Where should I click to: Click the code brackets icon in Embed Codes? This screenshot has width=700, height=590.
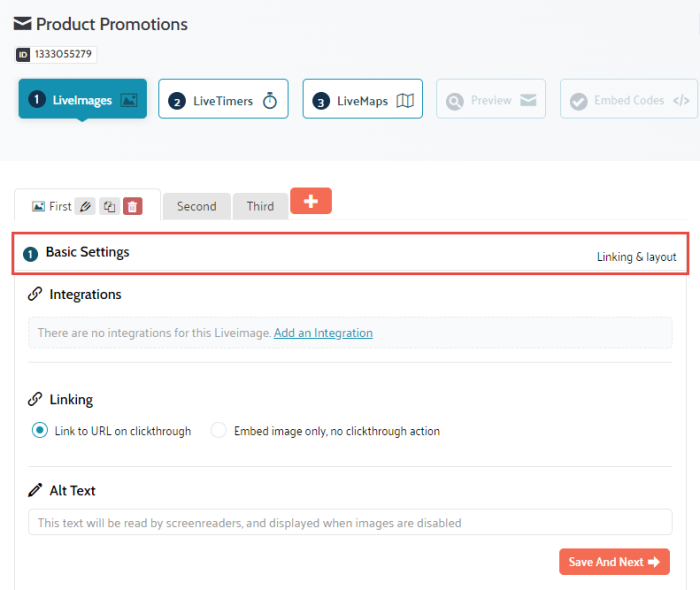(680, 100)
